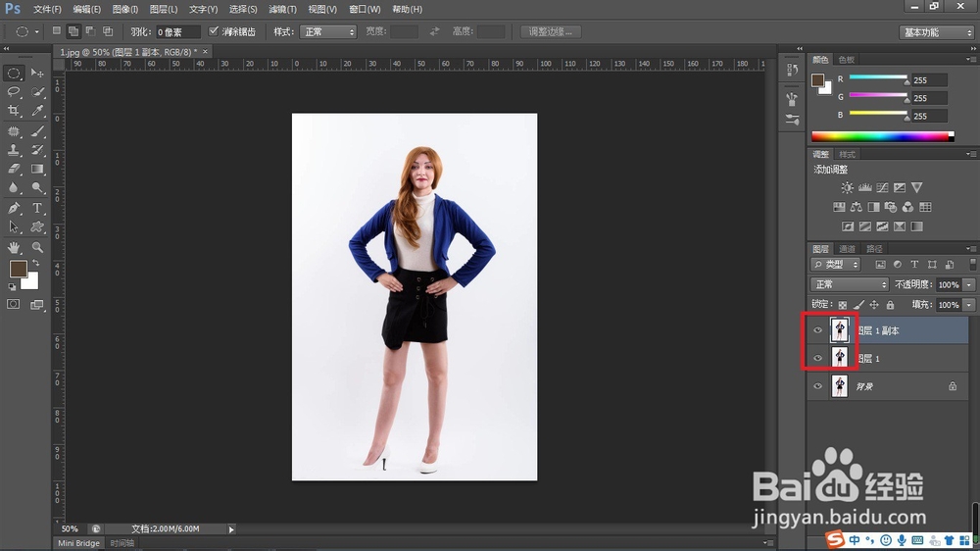Open Color panel flyout menu
Image resolution: width=980 pixels, height=551 pixels.
click(970, 60)
